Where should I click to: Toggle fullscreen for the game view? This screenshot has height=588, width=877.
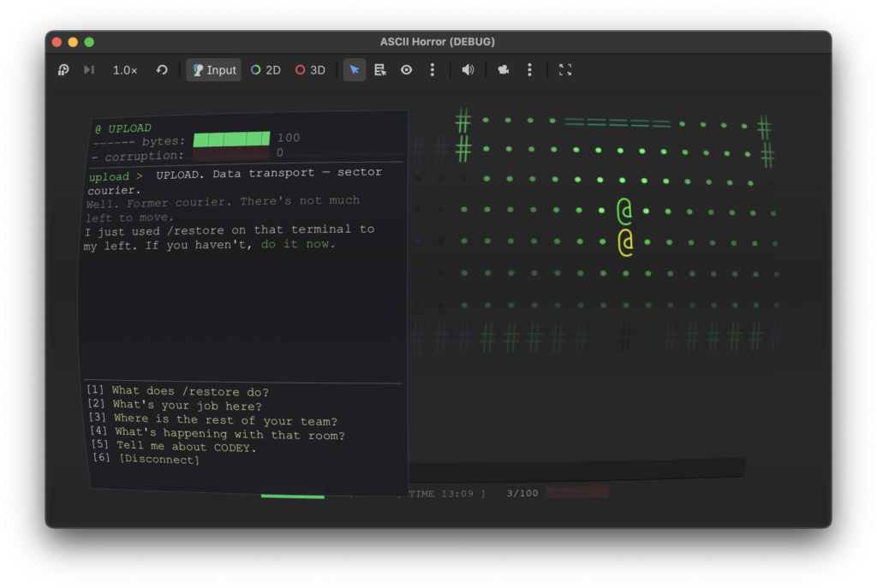click(x=565, y=70)
